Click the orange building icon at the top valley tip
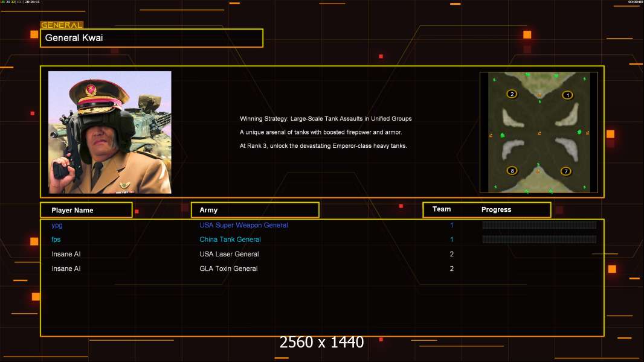Image resolution: width=644 pixels, height=362 pixels. click(x=539, y=95)
